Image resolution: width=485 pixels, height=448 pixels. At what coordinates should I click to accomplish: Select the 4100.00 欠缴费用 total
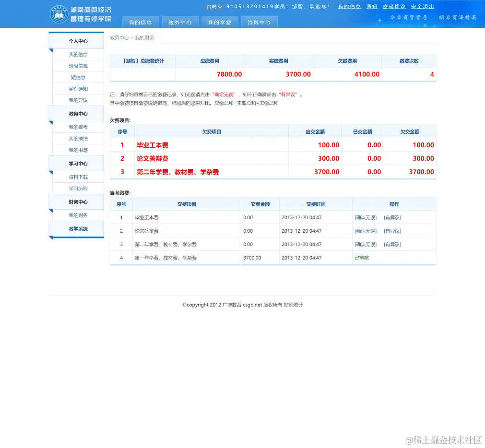pyautogui.click(x=367, y=74)
